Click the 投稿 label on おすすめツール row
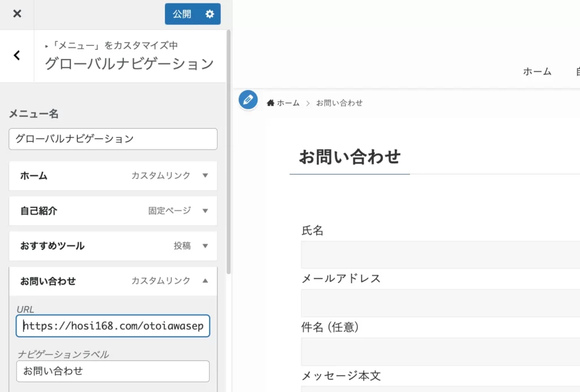580x392 pixels. (x=182, y=246)
